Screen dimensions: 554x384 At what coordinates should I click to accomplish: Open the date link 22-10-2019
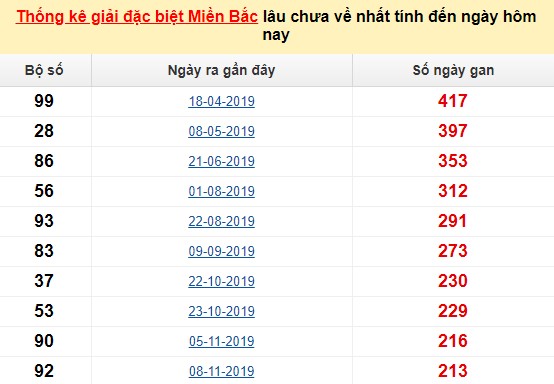coord(222,282)
